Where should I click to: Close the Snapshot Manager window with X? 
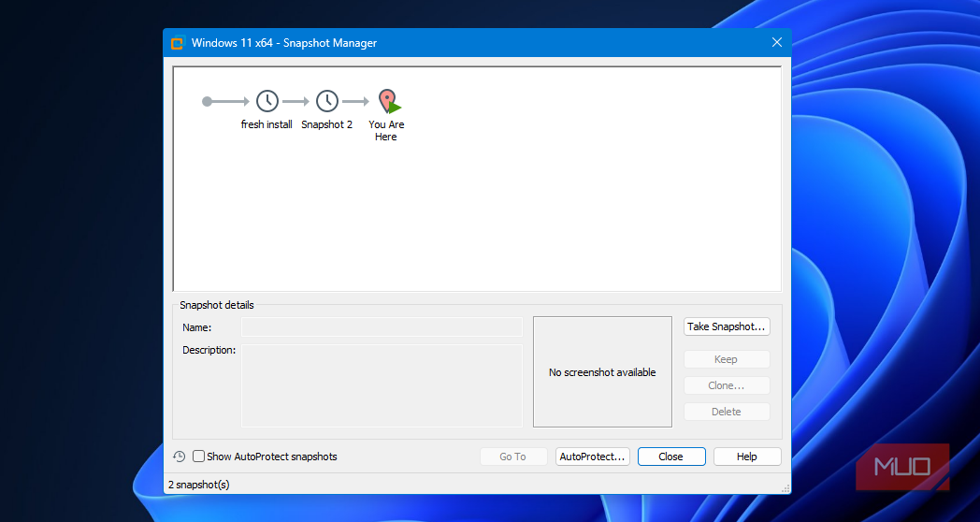point(777,42)
